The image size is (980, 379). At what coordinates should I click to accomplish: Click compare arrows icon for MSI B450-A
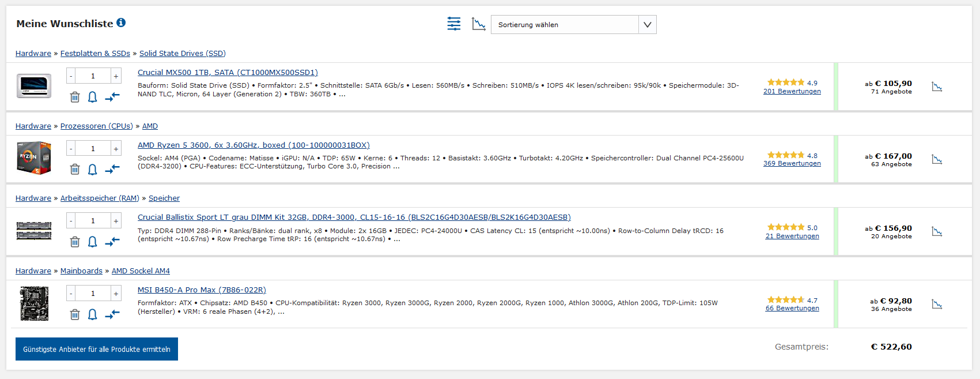pyautogui.click(x=112, y=314)
